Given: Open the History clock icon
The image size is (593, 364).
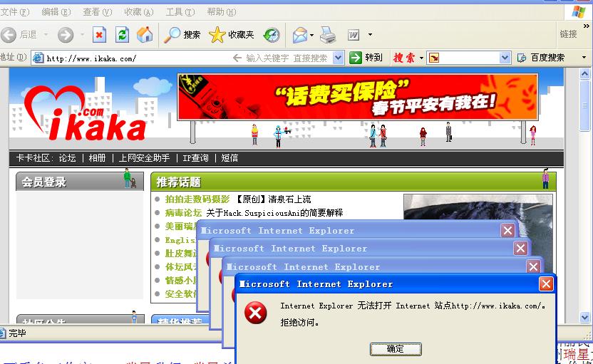Looking at the screenshot, I should [272, 35].
